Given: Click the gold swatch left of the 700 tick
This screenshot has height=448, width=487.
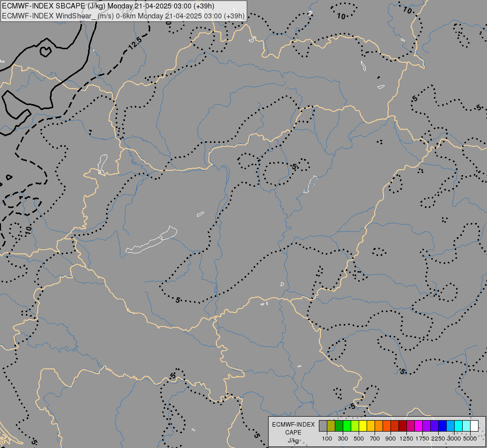Looking at the screenshot, I should (x=371, y=426).
